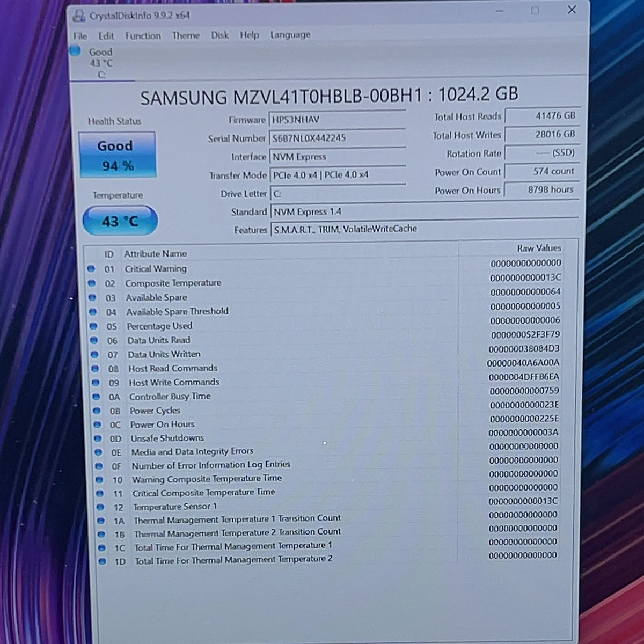Click the Good 94 % health status button
This screenshot has width=644, height=644.
click(x=118, y=155)
